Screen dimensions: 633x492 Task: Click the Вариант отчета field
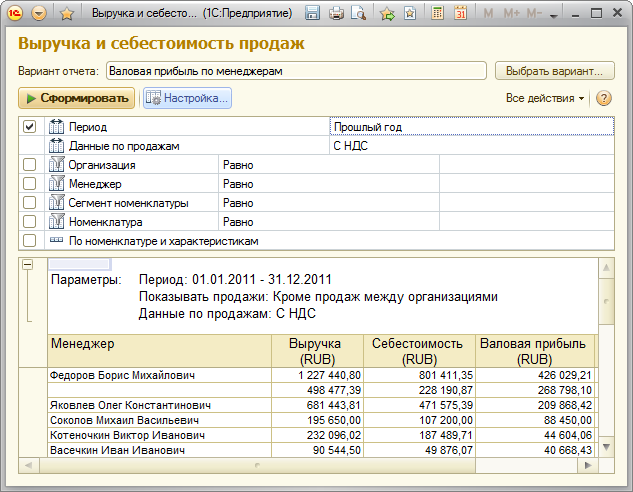295,71
